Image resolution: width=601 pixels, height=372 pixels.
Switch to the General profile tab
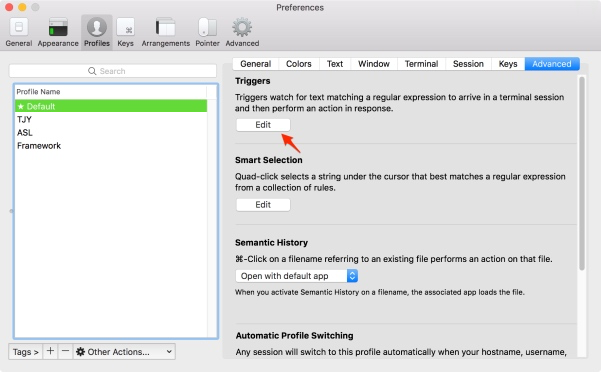256,64
